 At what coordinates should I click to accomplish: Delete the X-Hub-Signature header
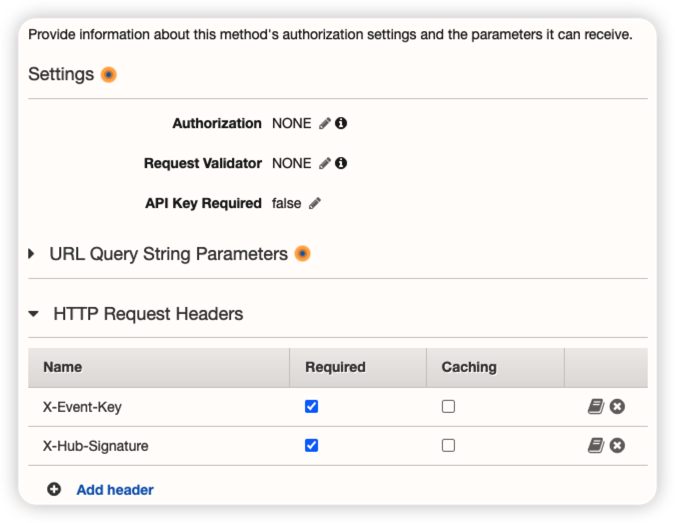[x=618, y=445]
